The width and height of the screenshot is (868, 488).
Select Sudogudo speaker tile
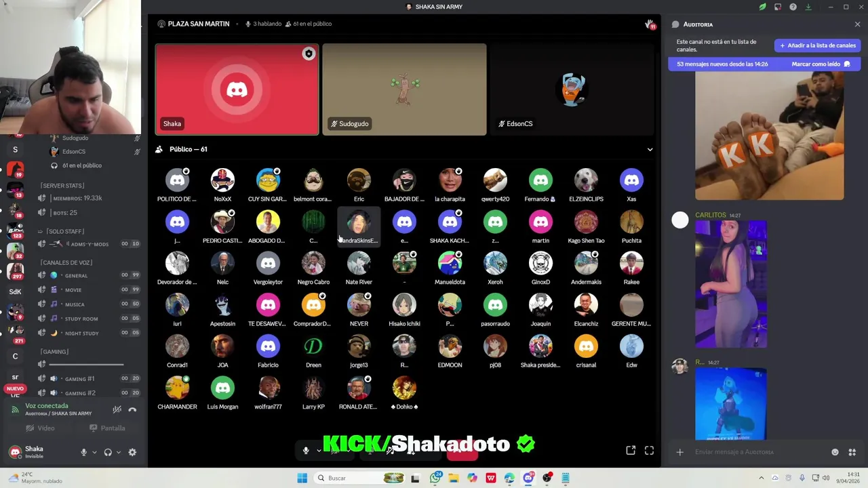point(404,89)
